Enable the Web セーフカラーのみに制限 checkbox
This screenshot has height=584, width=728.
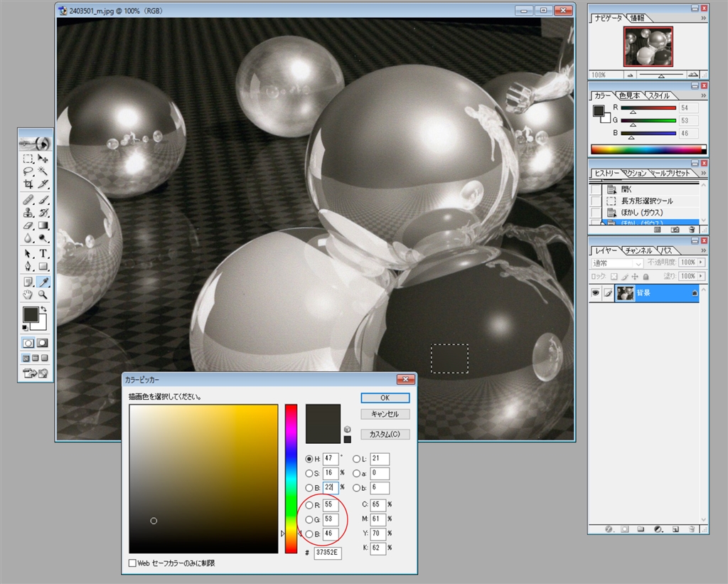coord(133,563)
